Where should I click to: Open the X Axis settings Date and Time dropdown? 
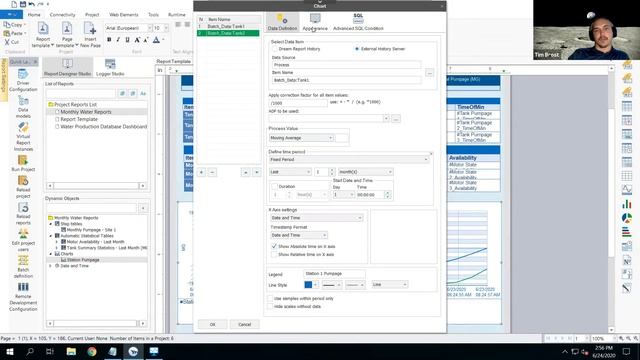click(x=316, y=218)
